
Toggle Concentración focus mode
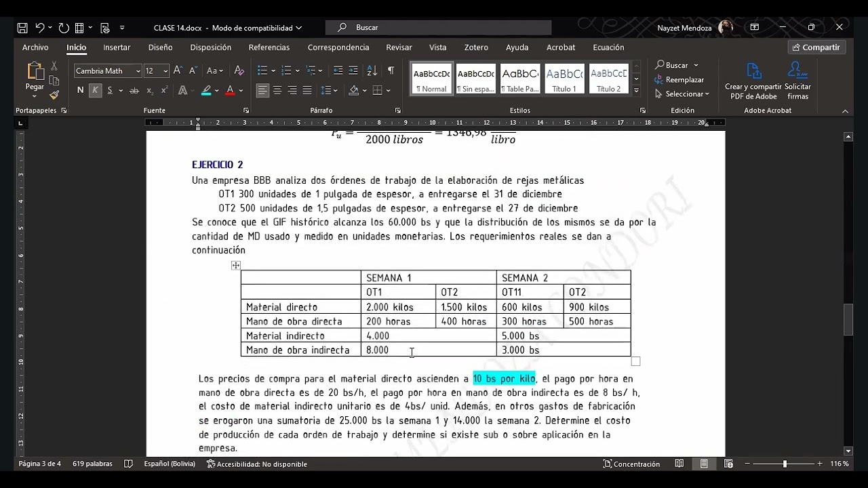tap(631, 464)
